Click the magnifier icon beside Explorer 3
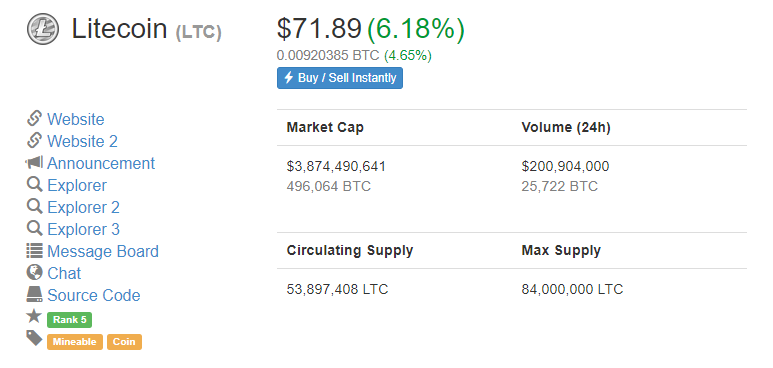The height and width of the screenshot is (368, 773). pyautogui.click(x=35, y=228)
